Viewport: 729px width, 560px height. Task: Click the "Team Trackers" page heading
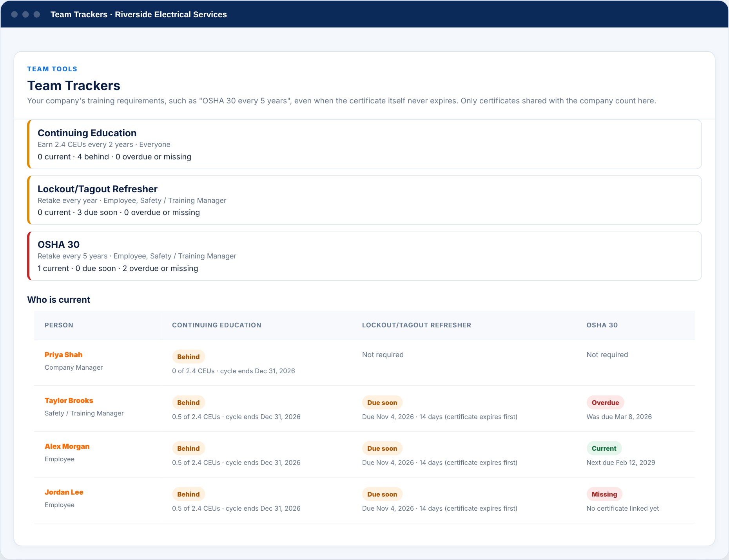(x=74, y=85)
